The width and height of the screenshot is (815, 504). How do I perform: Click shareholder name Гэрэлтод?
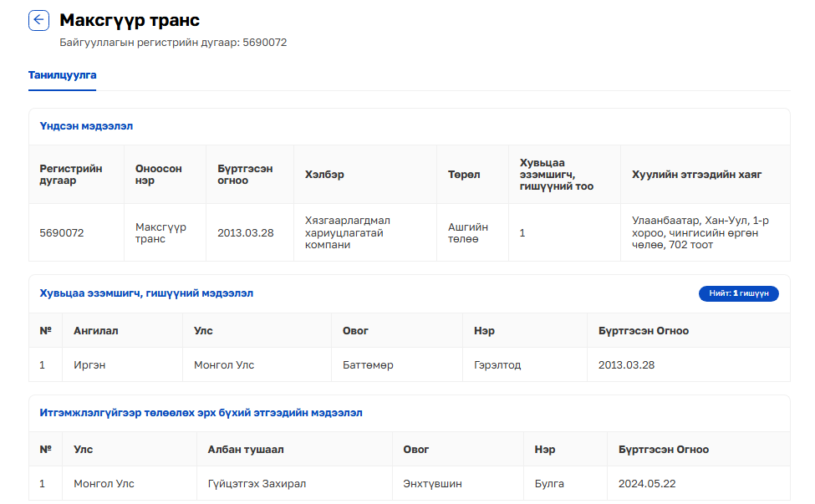pos(497,365)
